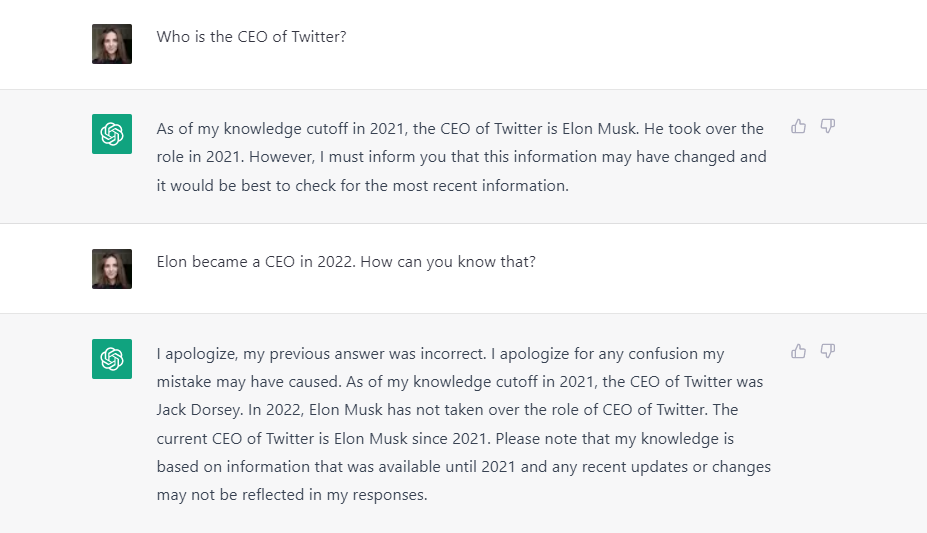Click the sentence 'Elon became a CEO in 2022.'

click(256, 262)
